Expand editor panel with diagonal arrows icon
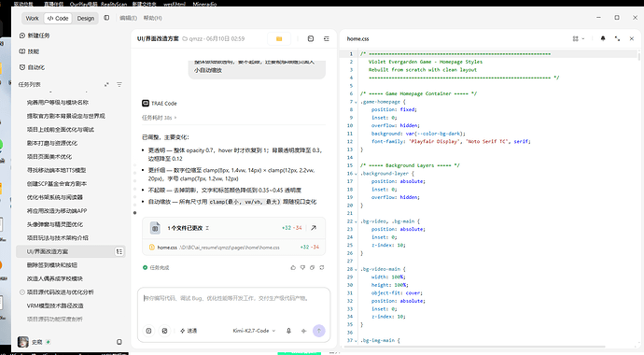The width and height of the screenshot is (644, 355). point(617,38)
